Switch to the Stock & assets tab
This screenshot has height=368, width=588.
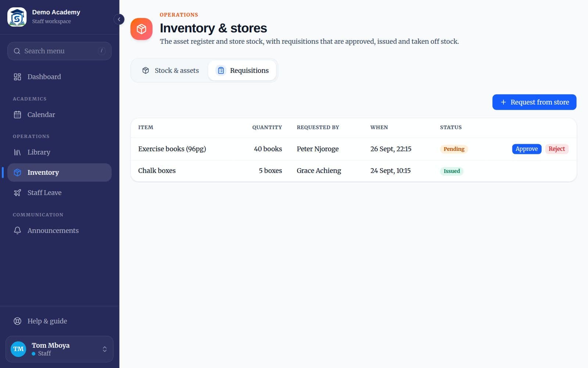171,71
